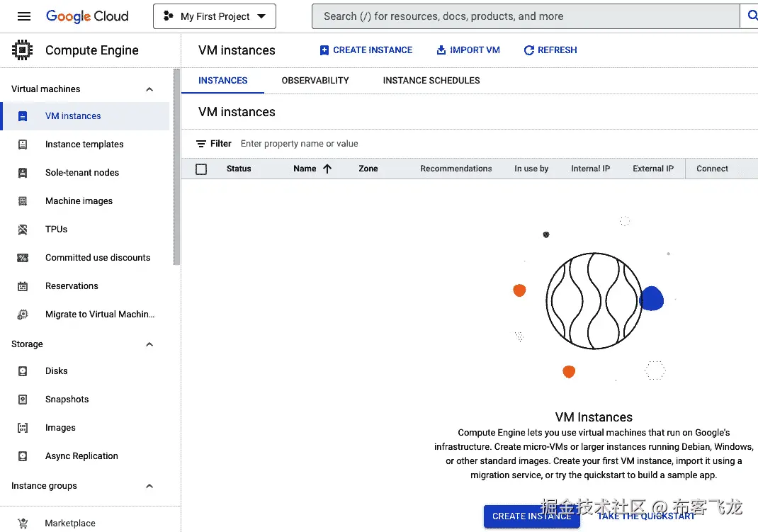This screenshot has height=532, width=758.
Task: Click the TPUs sidebar icon
Action: click(x=23, y=230)
